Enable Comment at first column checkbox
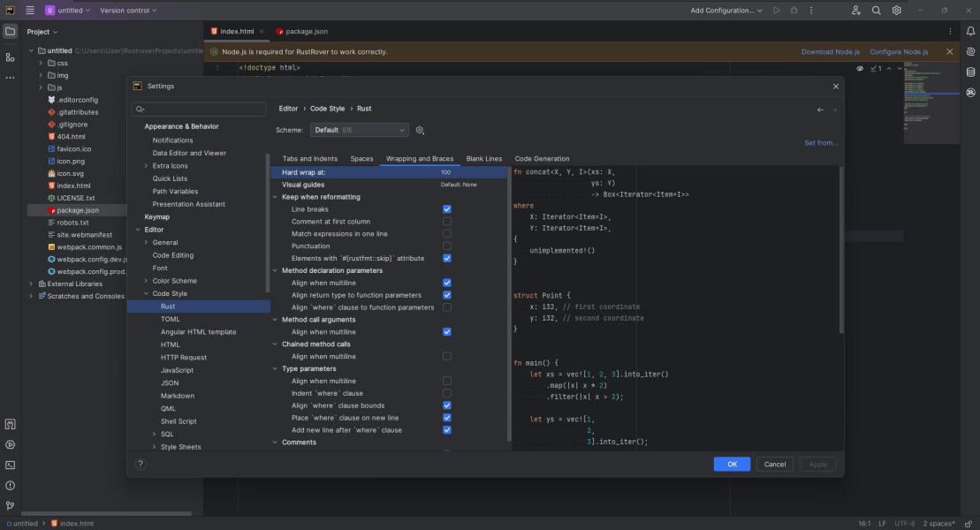Image resolution: width=980 pixels, height=530 pixels. (x=446, y=222)
